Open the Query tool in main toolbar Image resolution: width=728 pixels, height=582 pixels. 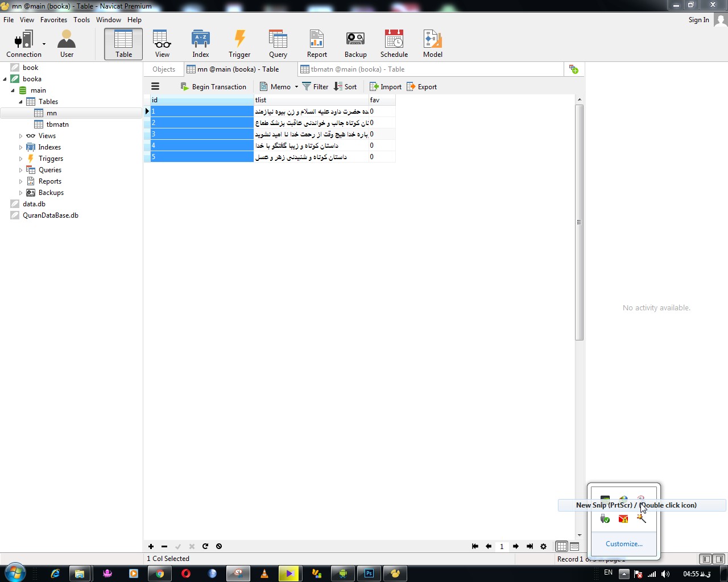(x=278, y=44)
